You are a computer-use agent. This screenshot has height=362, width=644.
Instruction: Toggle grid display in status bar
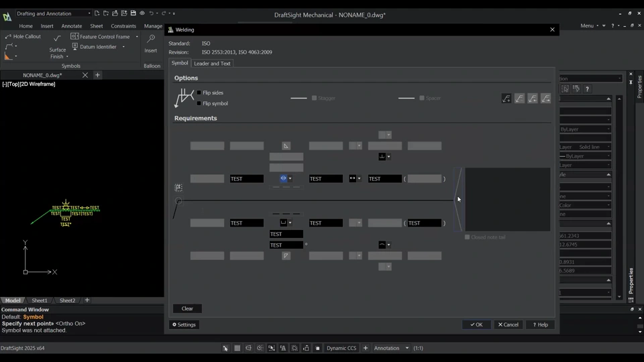click(x=237, y=348)
